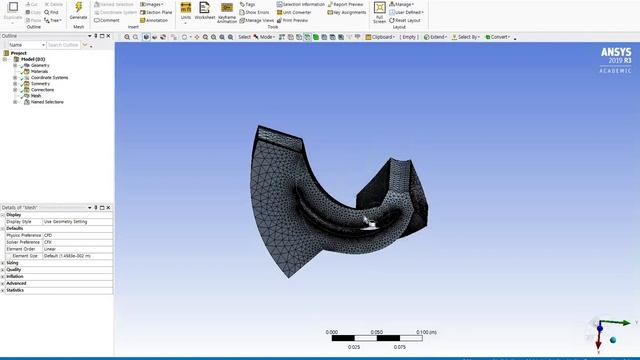Insert a Comment
Image resolution: width=640 pixels, height=360 pixels.
(107, 20)
